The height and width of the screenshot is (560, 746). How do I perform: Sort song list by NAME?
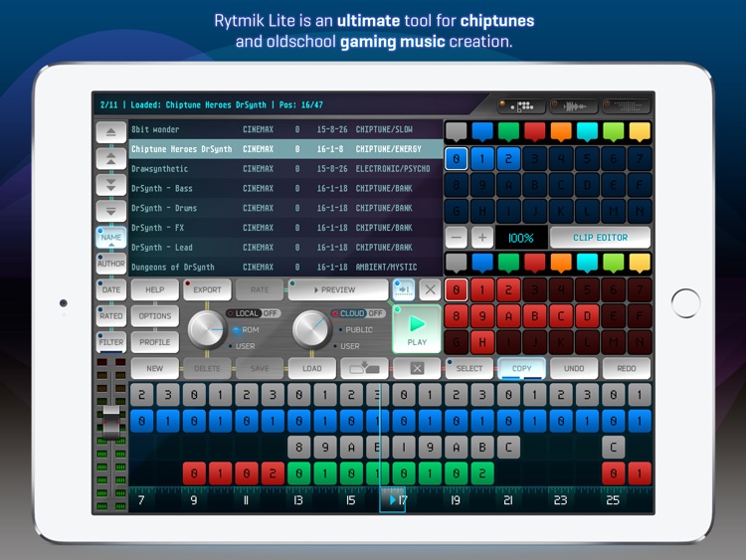pyautogui.click(x=110, y=237)
